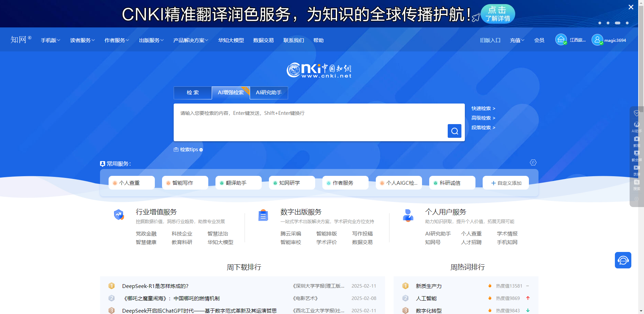Click the 检索tips briefcase icon

[x=176, y=149]
